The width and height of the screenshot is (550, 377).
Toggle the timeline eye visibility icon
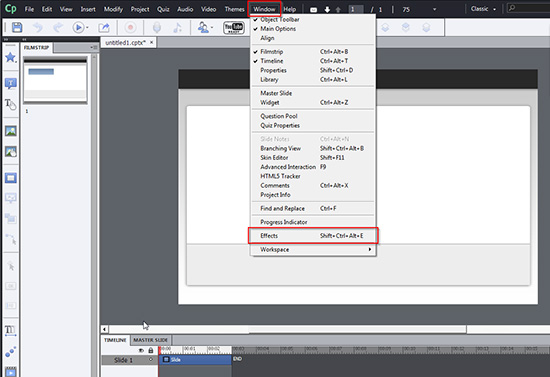click(141, 350)
